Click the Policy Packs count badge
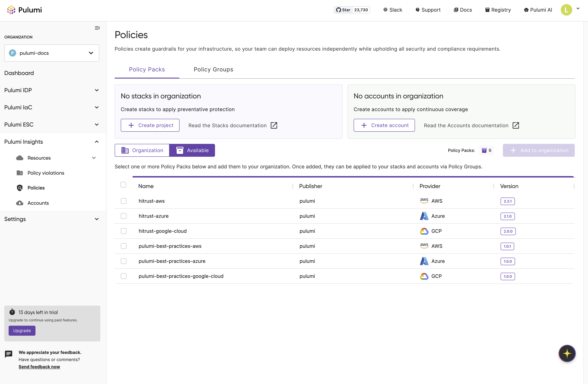Viewport: 588px width, 384px height. click(x=486, y=150)
